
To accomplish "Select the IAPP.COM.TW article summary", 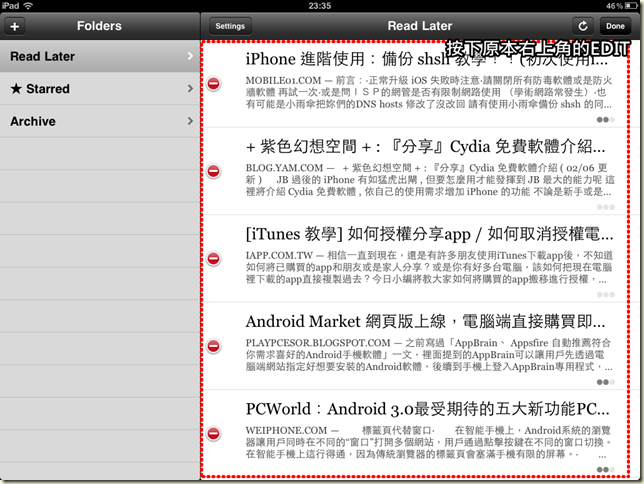I will [429, 267].
